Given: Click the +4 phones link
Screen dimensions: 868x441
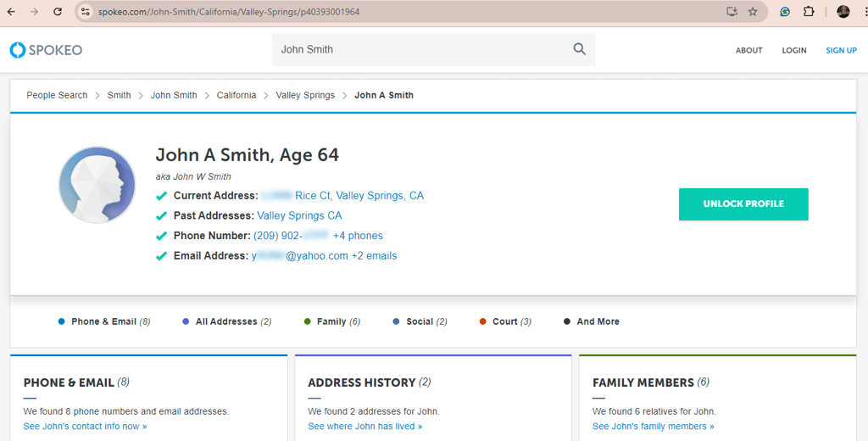Looking at the screenshot, I should point(358,236).
